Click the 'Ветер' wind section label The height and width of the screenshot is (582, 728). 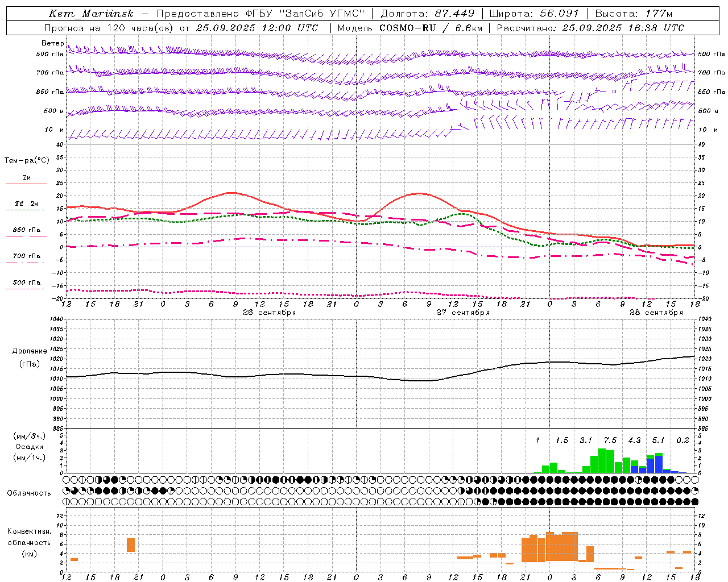click(52, 43)
